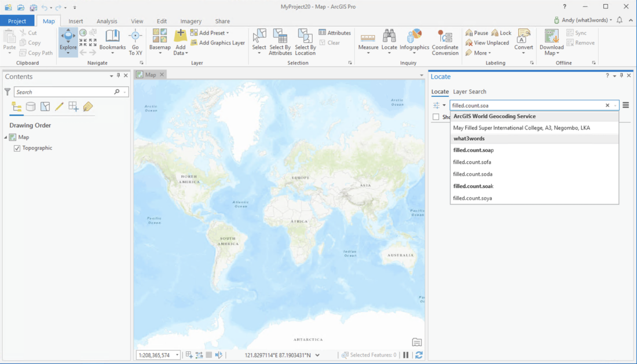Viewport: 637px width, 364px height.
Task: Click the Add Data icon
Action: tap(180, 36)
